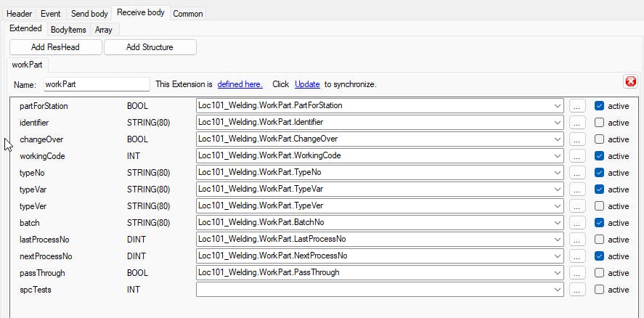644x318 pixels.
Task: Click the Add Structure button
Action: [150, 47]
